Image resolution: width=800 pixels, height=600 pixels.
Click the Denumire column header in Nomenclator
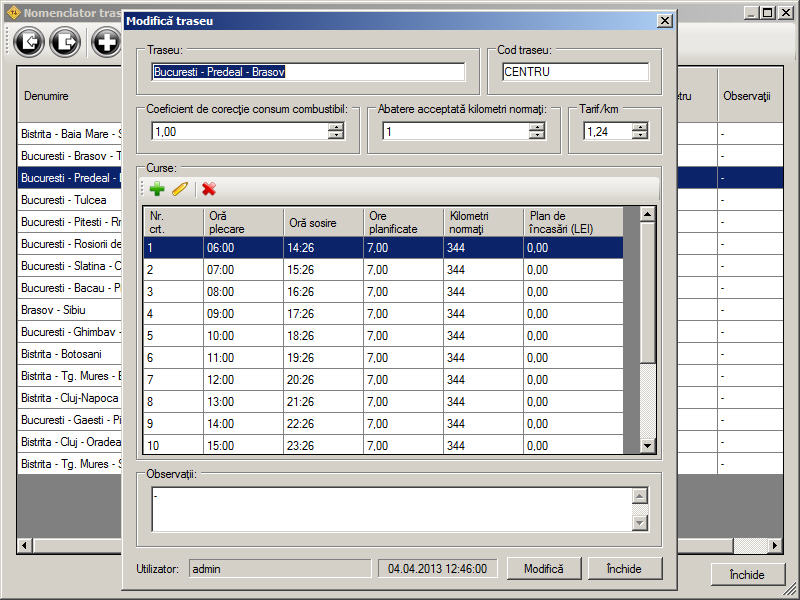point(70,96)
